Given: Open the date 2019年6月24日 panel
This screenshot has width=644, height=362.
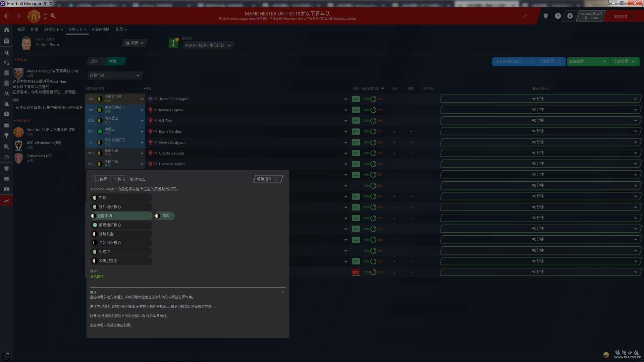Looking at the screenshot, I should tap(591, 16).
